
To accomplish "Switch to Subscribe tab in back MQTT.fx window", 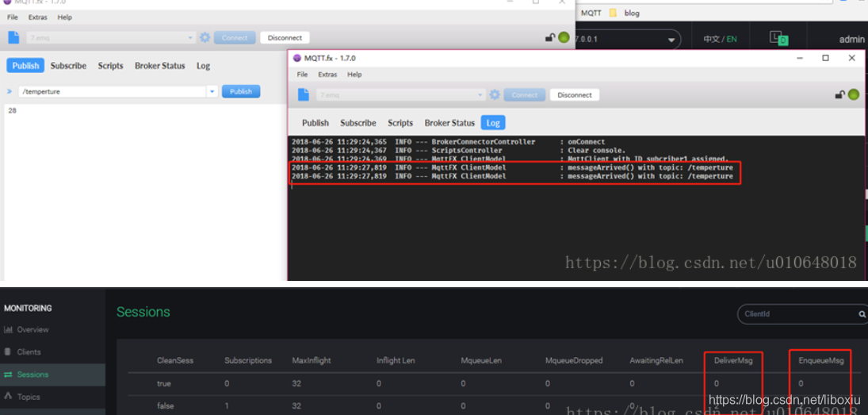I will pyautogui.click(x=68, y=65).
